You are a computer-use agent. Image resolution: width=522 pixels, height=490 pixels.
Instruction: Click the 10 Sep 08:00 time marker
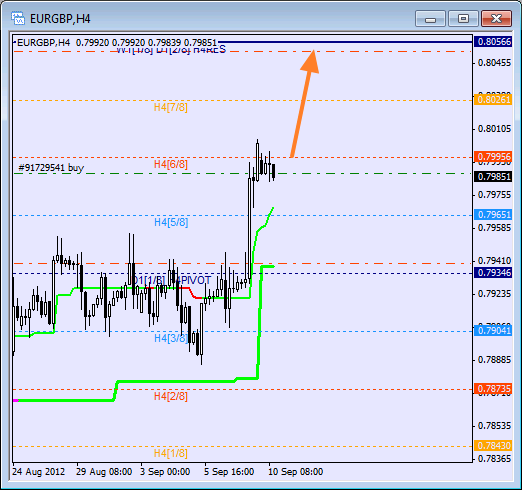pos(296,472)
